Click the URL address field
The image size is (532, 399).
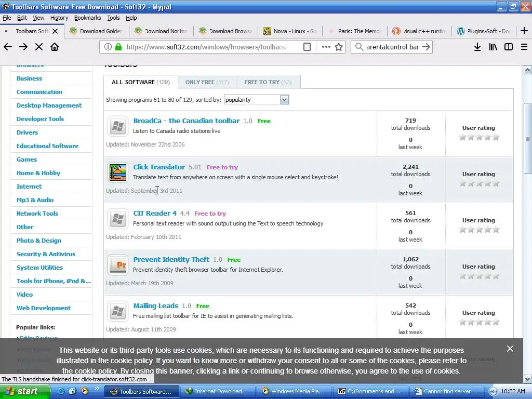pyautogui.click(x=206, y=47)
